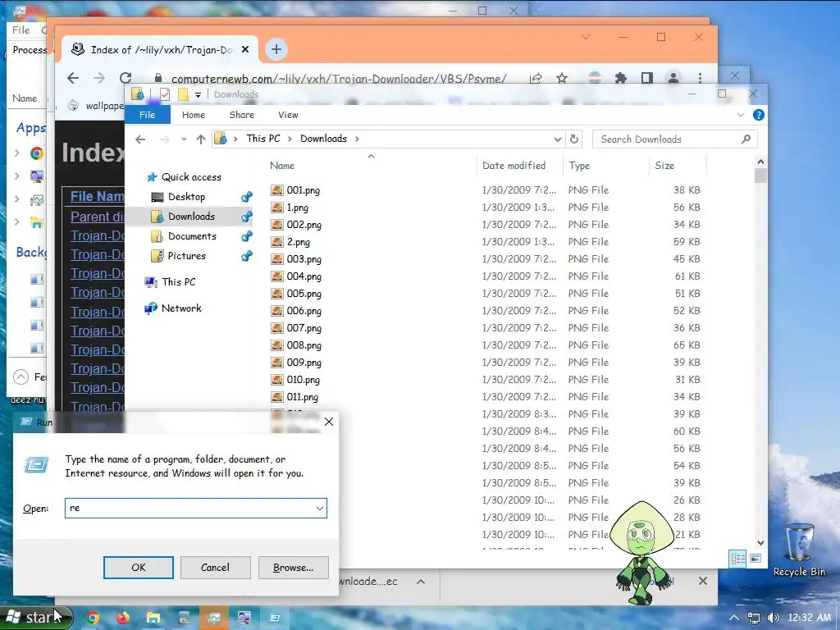
Task: Click New Folder quick access toolbar icon
Action: (183, 95)
